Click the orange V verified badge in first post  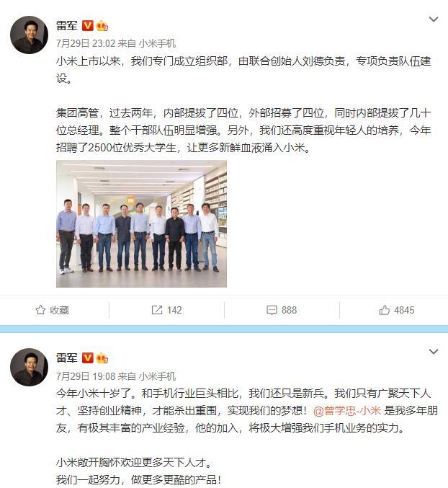point(88,25)
